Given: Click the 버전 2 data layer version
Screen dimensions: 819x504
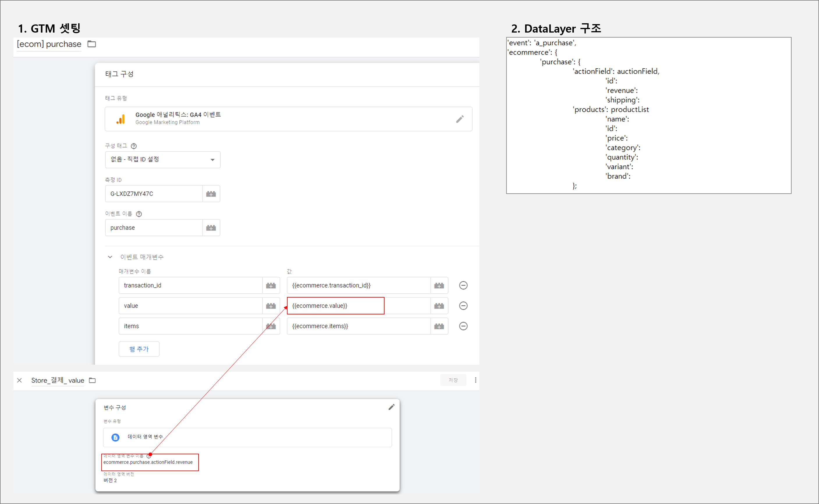Looking at the screenshot, I should point(110,480).
